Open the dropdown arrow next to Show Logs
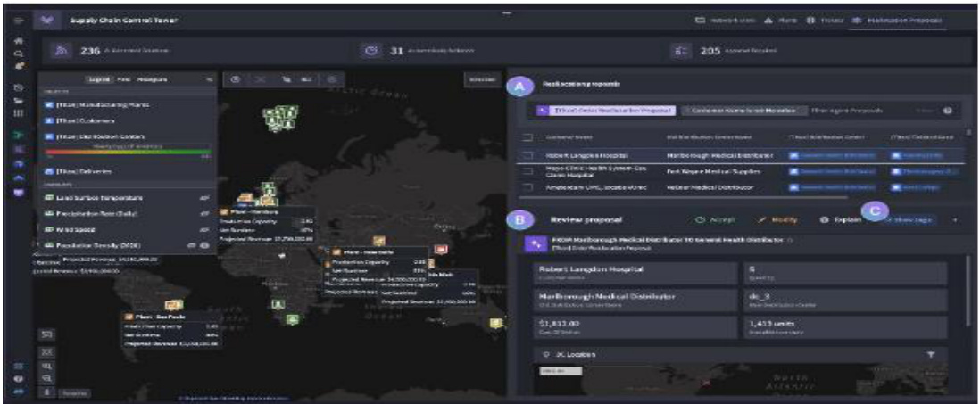The width and height of the screenshot is (980, 404). [954, 219]
